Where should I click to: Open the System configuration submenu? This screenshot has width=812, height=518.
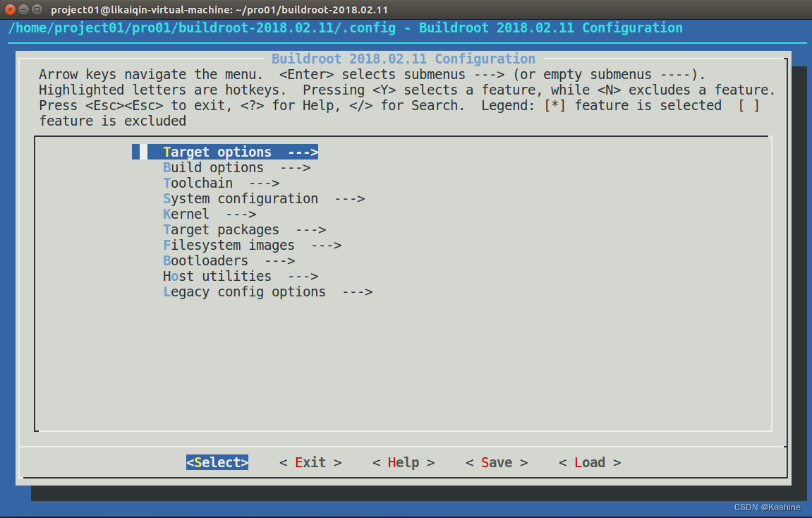pyautogui.click(x=241, y=198)
